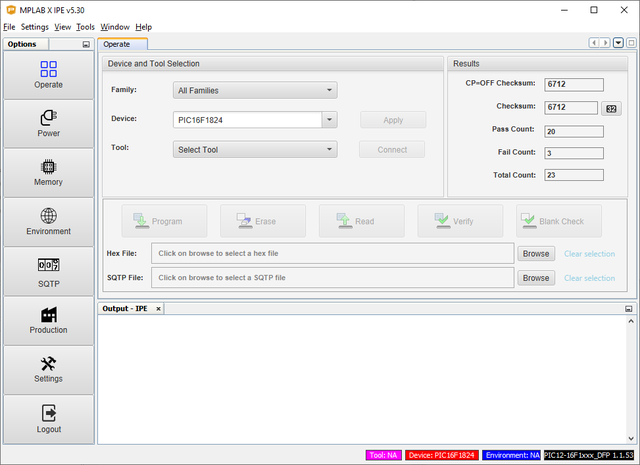This screenshot has height=465, width=640.
Task: Open the SQTP panel
Action: 48,271
